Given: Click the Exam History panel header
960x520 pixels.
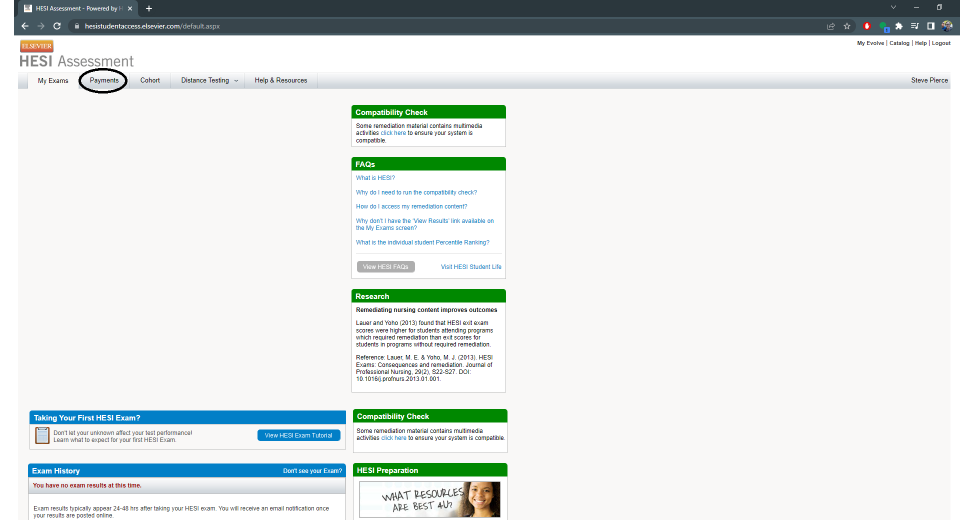Looking at the screenshot, I should pyautogui.click(x=187, y=471).
